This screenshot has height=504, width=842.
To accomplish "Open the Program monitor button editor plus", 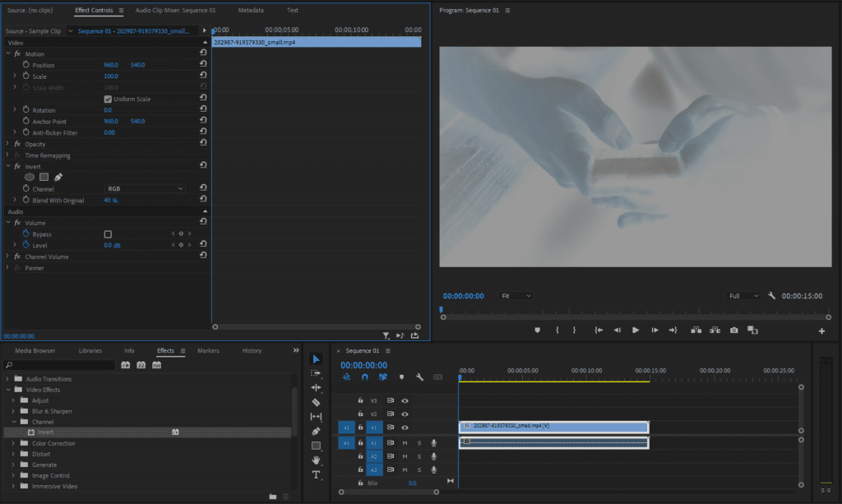I will tap(821, 331).
